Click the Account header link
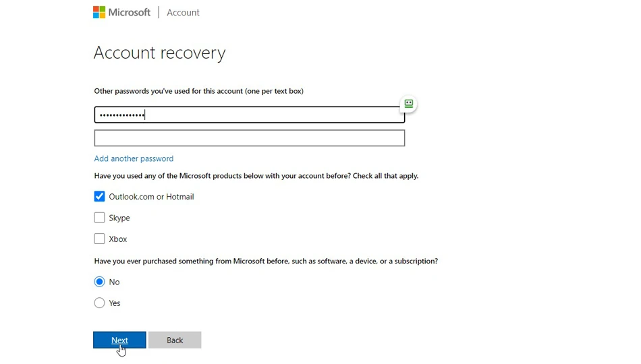This screenshot has width=641, height=364. pyautogui.click(x=183, y=13)
